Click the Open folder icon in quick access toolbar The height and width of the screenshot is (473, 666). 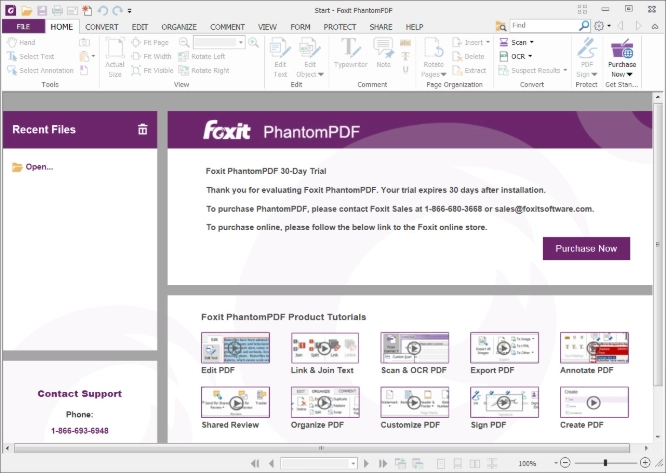tap(27, 10)
